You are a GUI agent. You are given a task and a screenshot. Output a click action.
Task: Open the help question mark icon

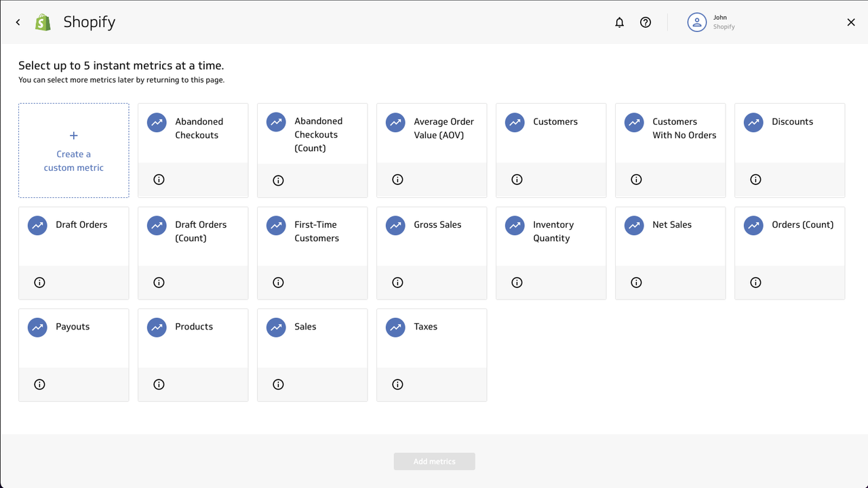click(x=645, y=22)
